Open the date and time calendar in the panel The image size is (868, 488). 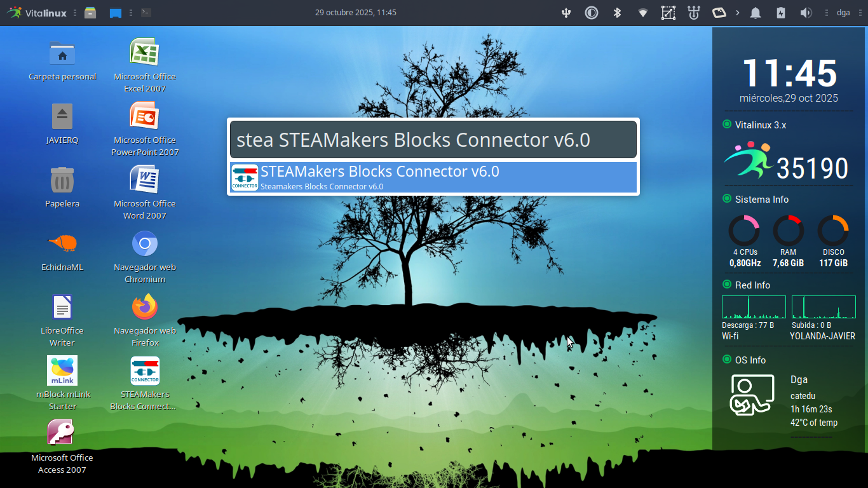click(355, 13)
